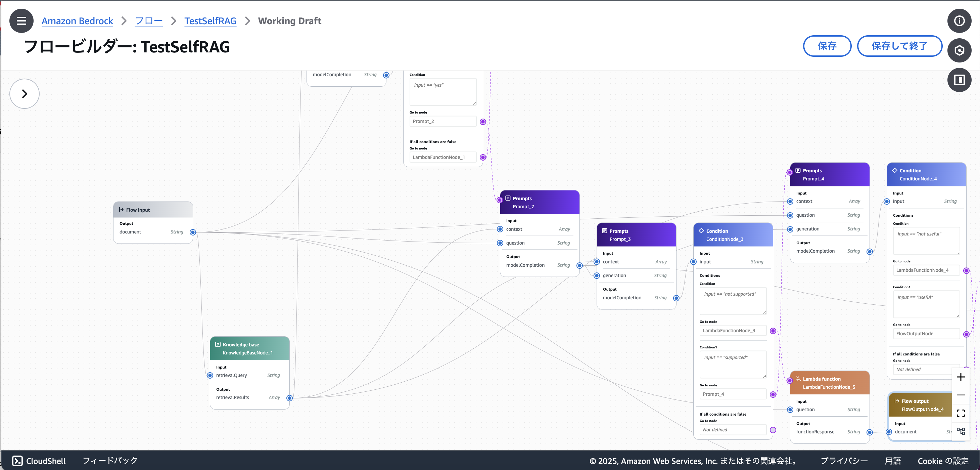Open the TestSelfRAG breadcrumb link
Image resolution: width=980 pixels, height=470 pixels.
click(211, 21)
